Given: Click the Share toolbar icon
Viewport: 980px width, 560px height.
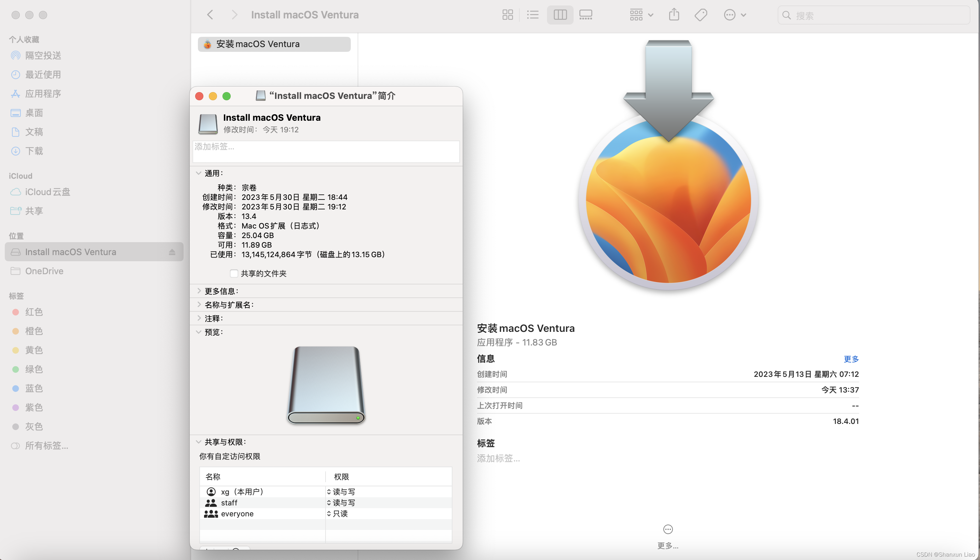Looking at the screenshot, I should pos(674,15).
